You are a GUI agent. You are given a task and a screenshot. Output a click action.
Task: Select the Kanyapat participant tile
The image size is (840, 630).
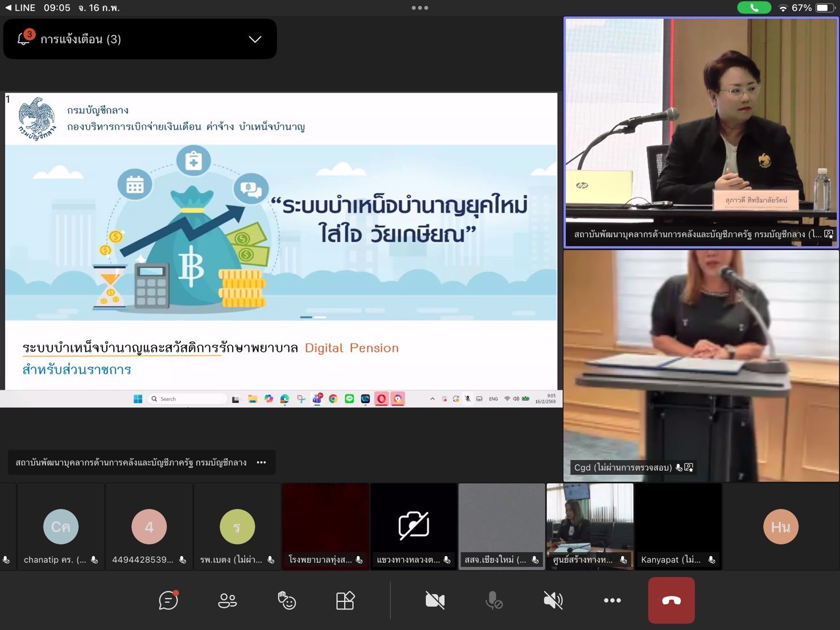click(x=678, y=527)
